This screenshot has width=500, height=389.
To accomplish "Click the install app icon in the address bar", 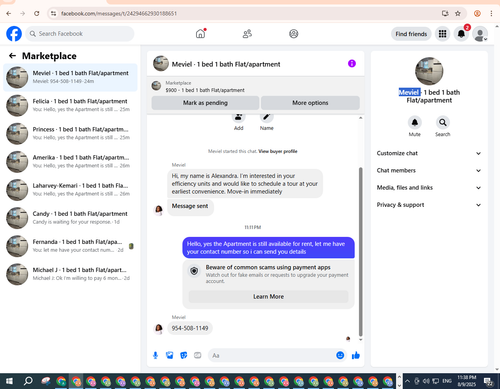I will [445, 13].
